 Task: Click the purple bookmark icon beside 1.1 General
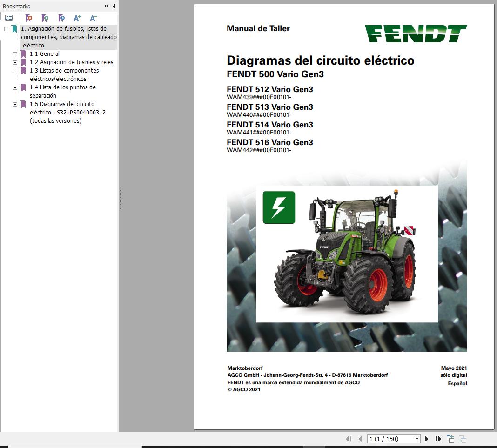click(x=23, y=54)
